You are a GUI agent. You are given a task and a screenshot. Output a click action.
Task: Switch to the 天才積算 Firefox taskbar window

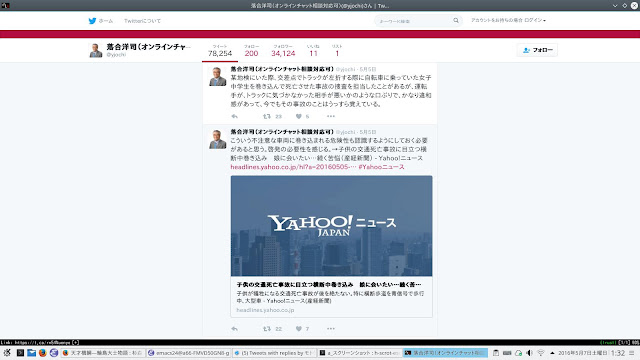[102, 353]
